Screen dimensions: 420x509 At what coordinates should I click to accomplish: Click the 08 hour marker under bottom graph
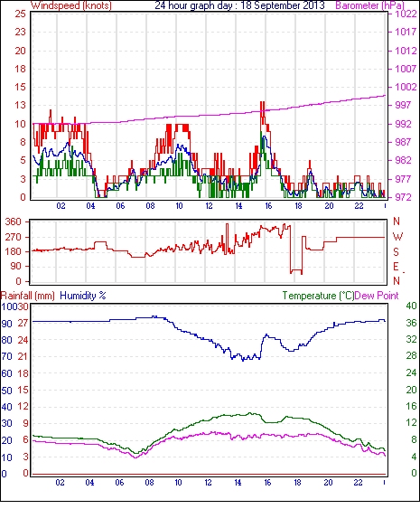149,483
